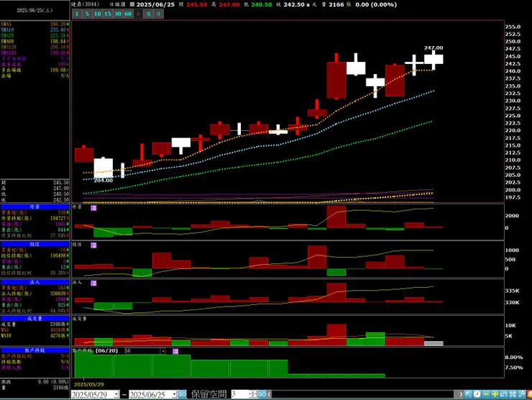Open start date 2025/05/29 dropdown arrow
The width and height of the screenshot is (532, 400).
(x=116, y=394)
